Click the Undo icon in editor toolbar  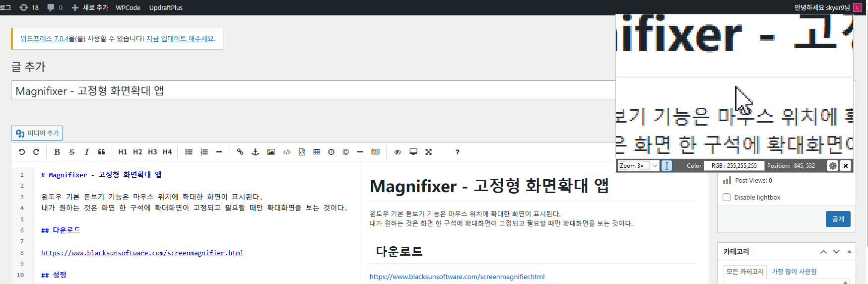[22, 152]
